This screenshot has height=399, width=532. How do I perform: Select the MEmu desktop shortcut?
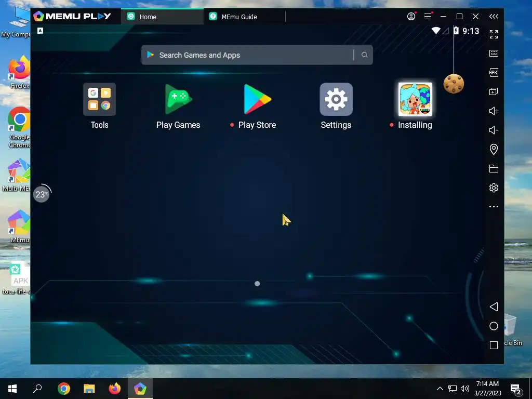point(19,227)
